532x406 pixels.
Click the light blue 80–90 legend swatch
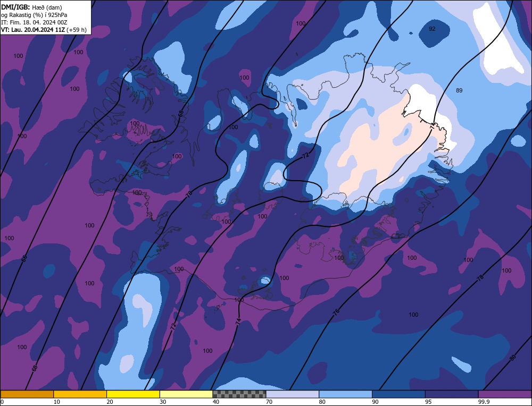(345, 394)
